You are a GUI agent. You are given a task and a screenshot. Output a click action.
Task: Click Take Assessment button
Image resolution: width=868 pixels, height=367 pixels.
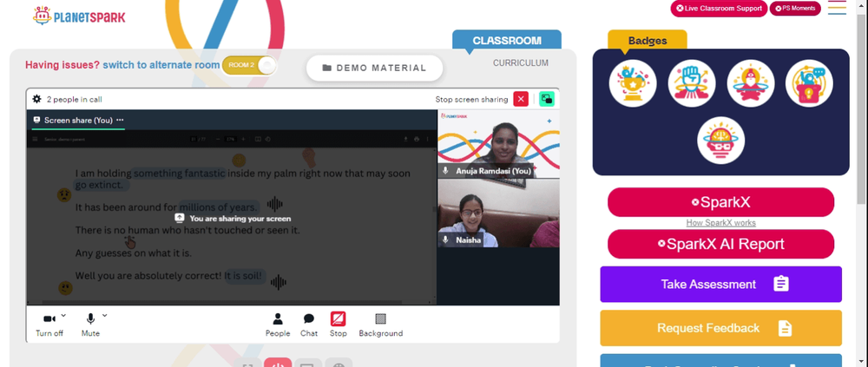tap(720, 284)
